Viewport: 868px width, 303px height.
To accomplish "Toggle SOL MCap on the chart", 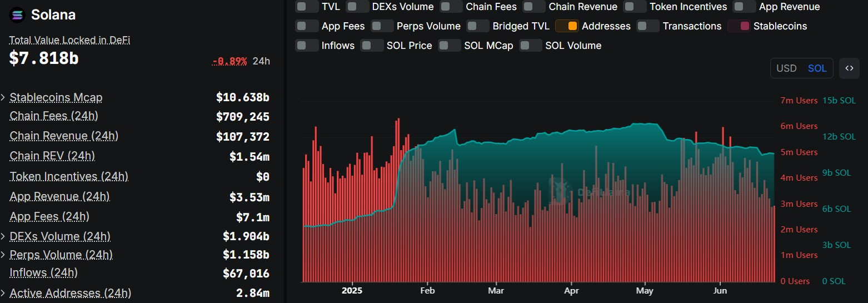I will pos(450,46).
